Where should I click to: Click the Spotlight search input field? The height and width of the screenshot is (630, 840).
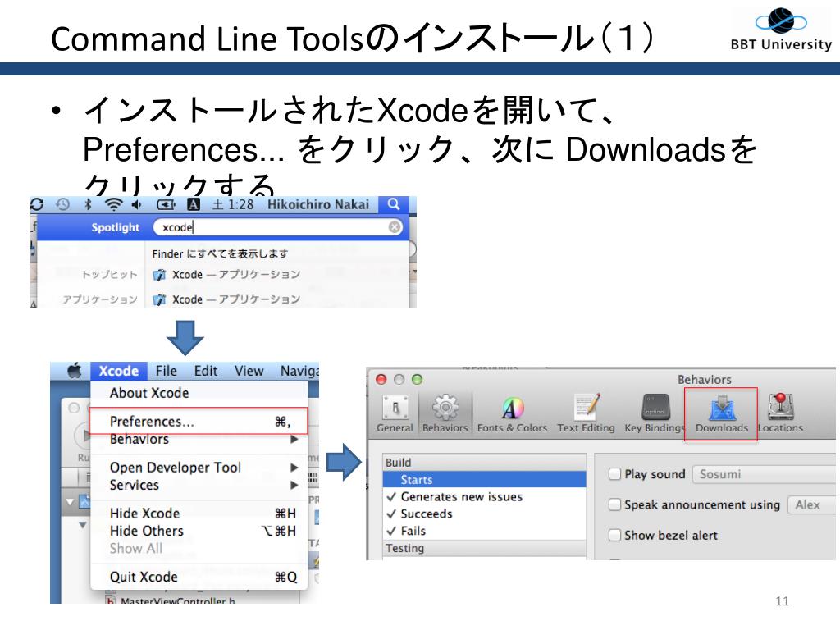[x=278, y=227]
